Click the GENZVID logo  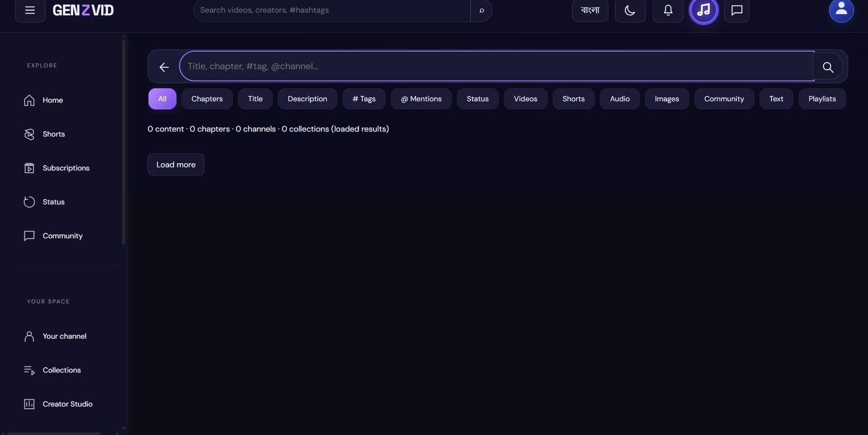tap(83, 10)
